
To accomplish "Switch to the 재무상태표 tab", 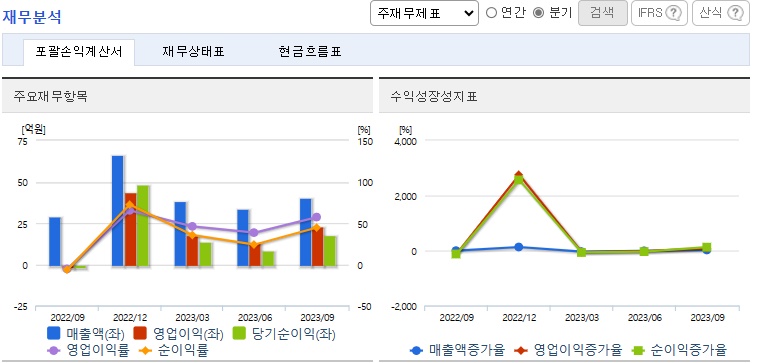I will (x=193, y=52).
